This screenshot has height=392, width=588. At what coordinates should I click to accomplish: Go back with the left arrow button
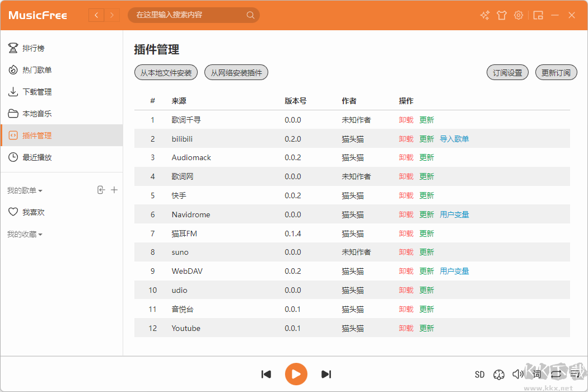click(x=96, y=15)
